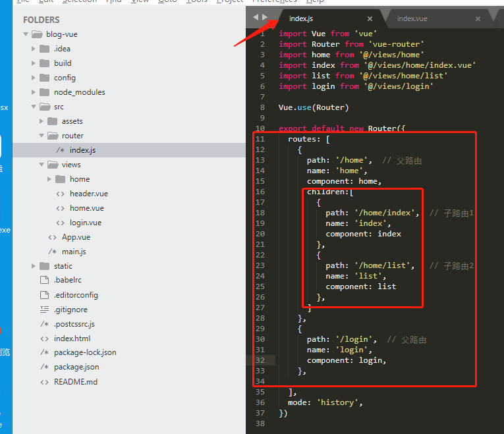Expand the .idea folder arrow
Screen dimensions: 504x434
(34, 49)
